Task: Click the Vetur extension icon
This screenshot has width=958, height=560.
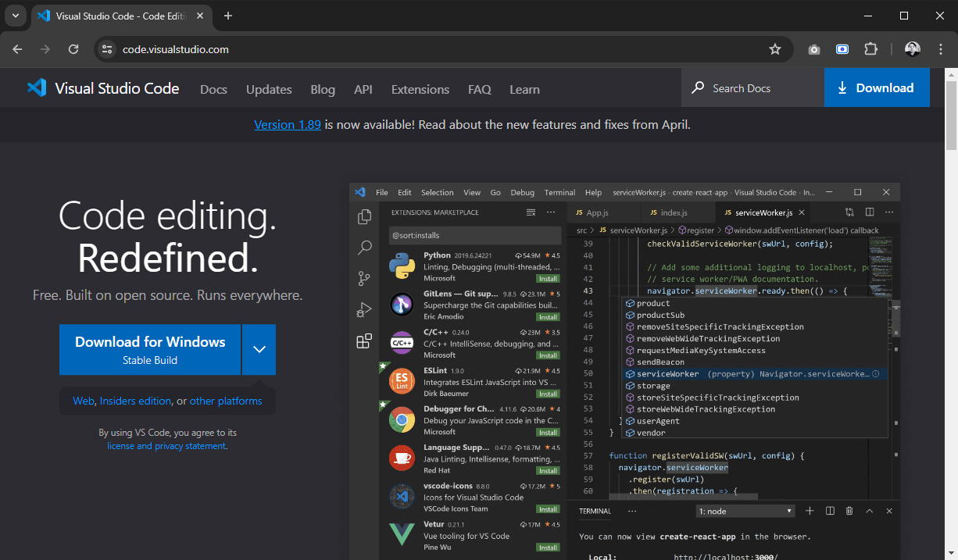Action: 402,535
